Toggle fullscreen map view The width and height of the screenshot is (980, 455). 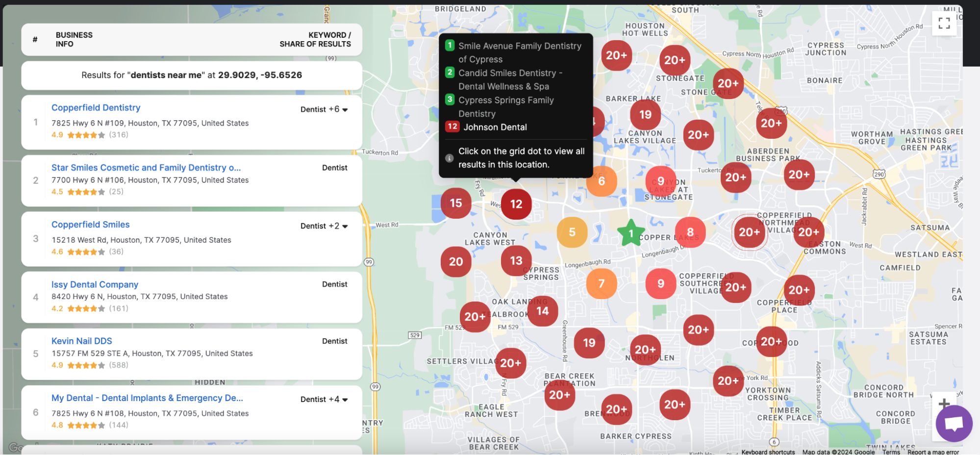click(944, 23)
